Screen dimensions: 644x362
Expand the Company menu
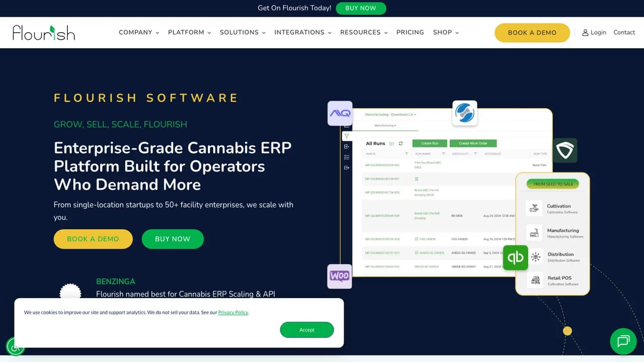coord(139,32)
